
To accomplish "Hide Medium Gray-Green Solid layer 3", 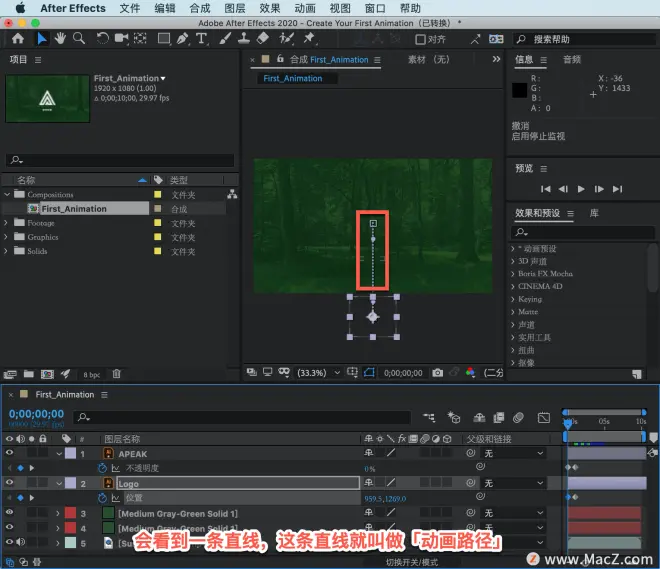I will (9, 513).
